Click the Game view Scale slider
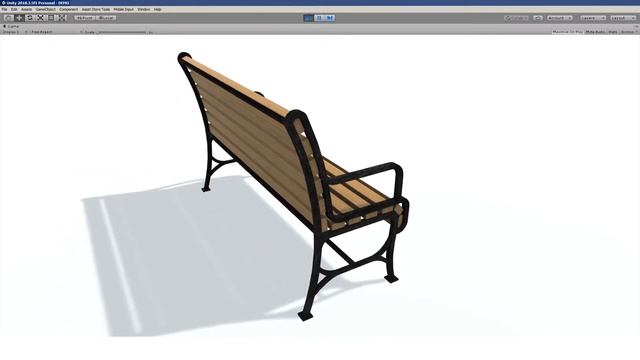 pyautogui.click(x=122, y=32)
